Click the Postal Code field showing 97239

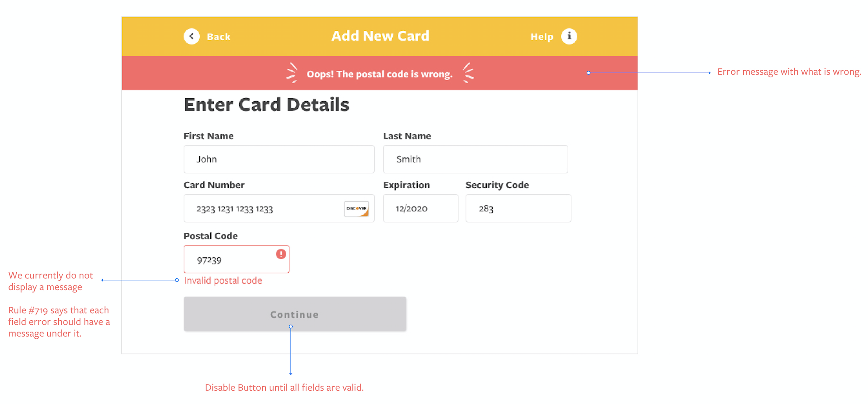230,260
